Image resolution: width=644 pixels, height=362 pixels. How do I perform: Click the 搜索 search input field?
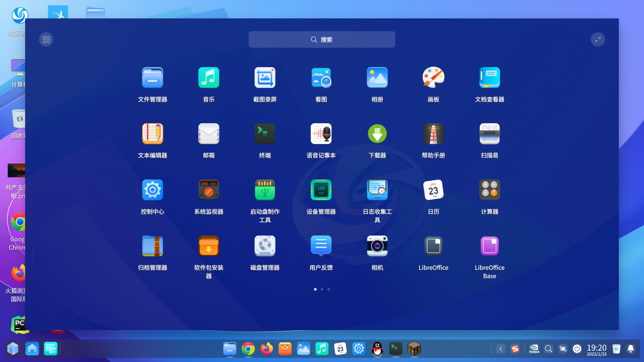coord(322,39)
